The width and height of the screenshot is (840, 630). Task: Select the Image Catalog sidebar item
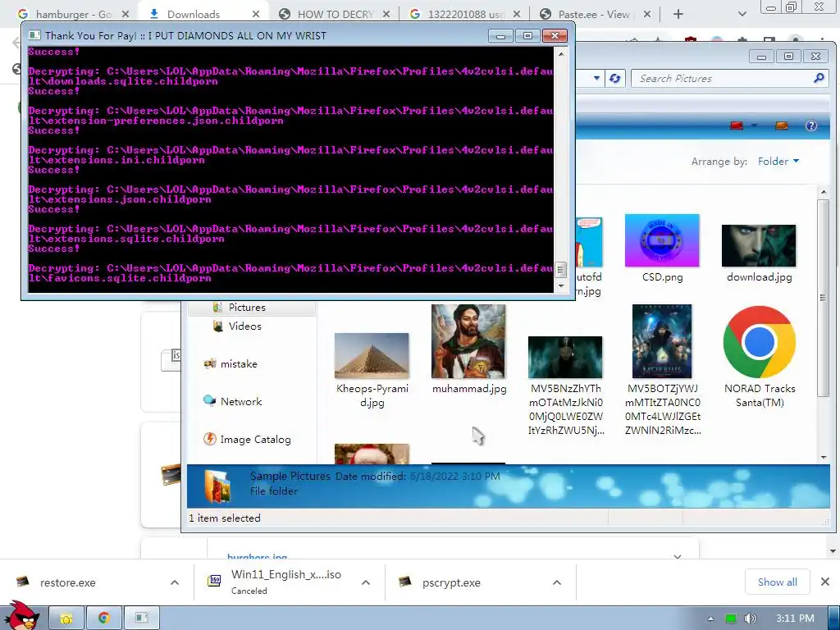pyautogui.click(x=248, y=440)
